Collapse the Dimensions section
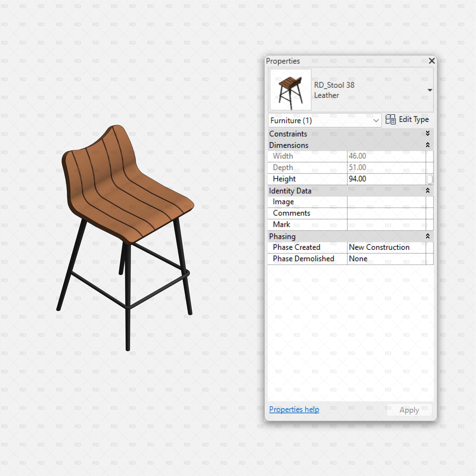Screen dimensions: 476x476 (x=428, y=145)
